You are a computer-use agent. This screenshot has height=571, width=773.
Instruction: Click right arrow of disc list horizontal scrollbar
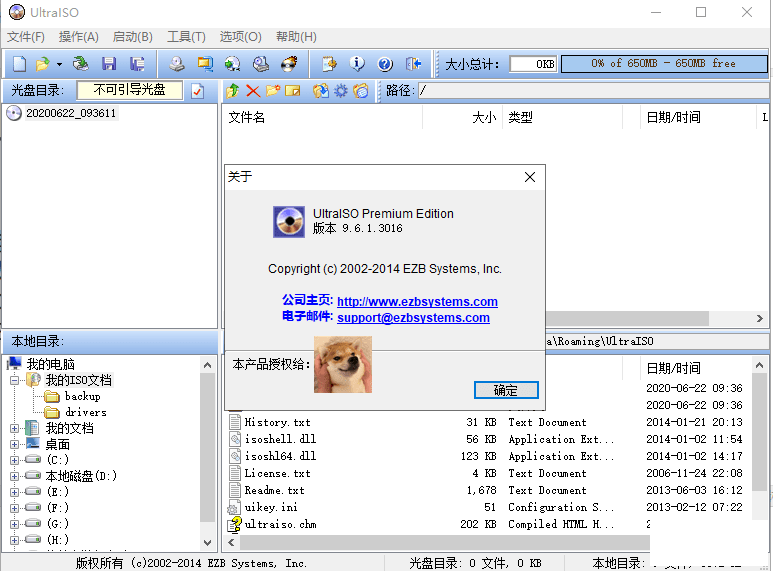tap(760, 319)
